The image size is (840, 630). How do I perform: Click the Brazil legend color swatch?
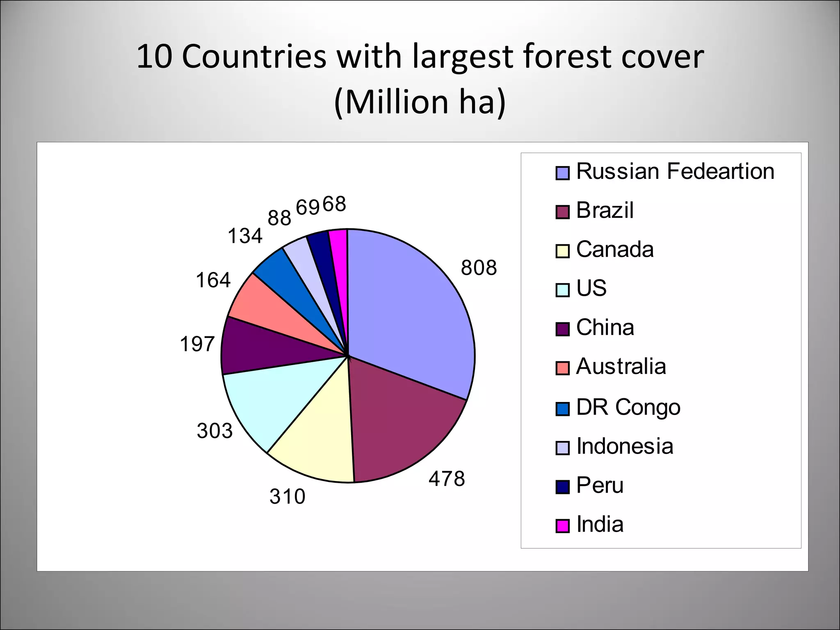562,212
